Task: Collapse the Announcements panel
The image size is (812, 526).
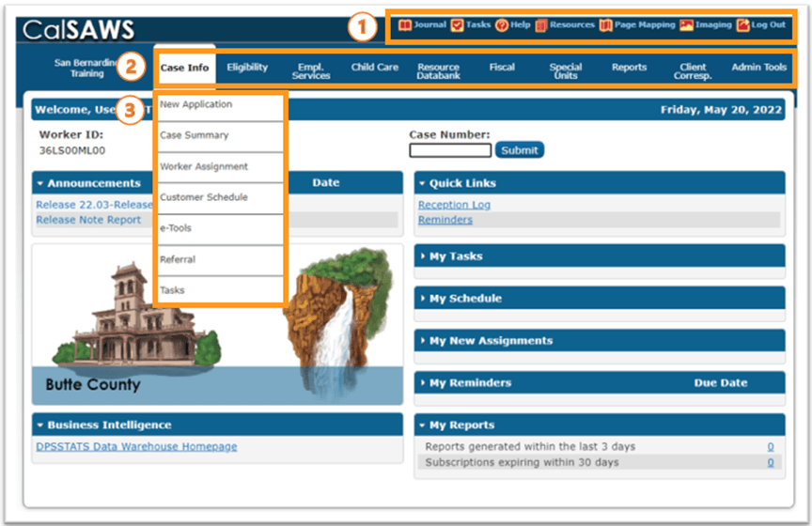Action: pos(40,183)
